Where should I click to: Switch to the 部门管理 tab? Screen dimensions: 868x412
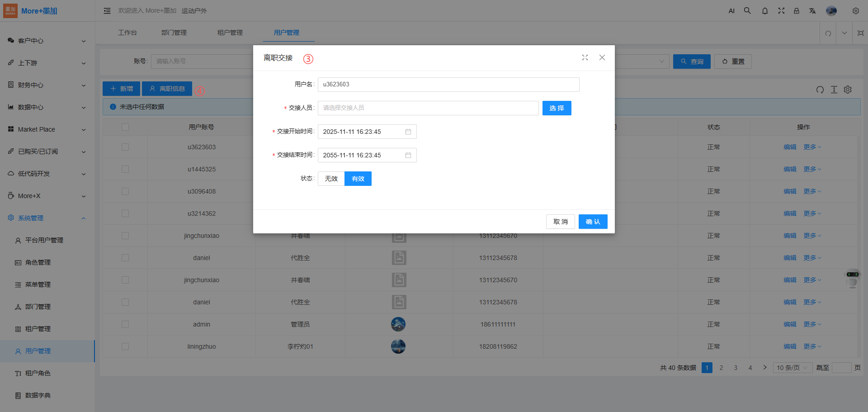point(174,33)
